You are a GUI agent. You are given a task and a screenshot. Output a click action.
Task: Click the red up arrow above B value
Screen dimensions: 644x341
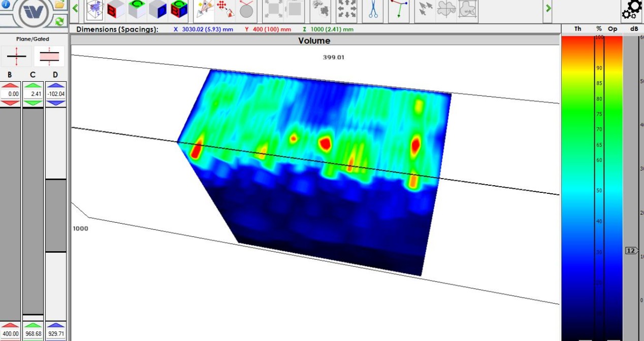point(10,85)
